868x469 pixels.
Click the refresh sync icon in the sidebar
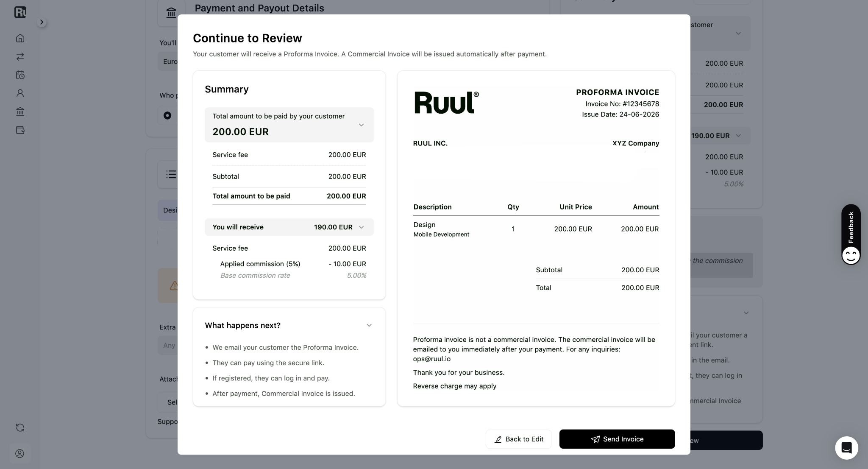[x=20, y=427]
